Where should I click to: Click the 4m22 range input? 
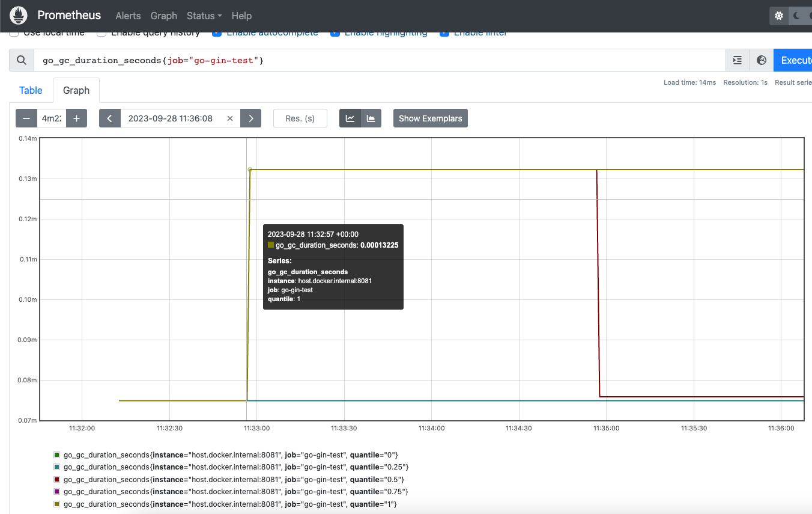click(x=51, y=118)
